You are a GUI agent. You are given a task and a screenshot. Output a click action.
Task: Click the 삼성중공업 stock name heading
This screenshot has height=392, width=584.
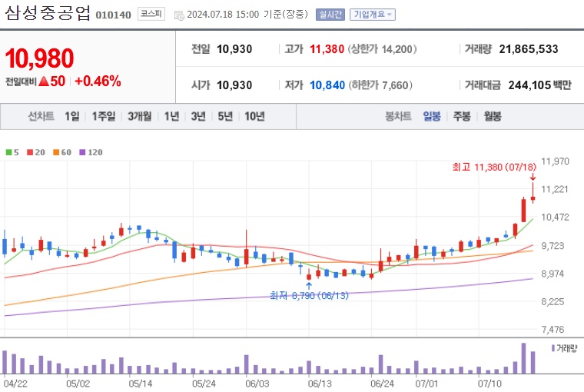click(48, 13)
